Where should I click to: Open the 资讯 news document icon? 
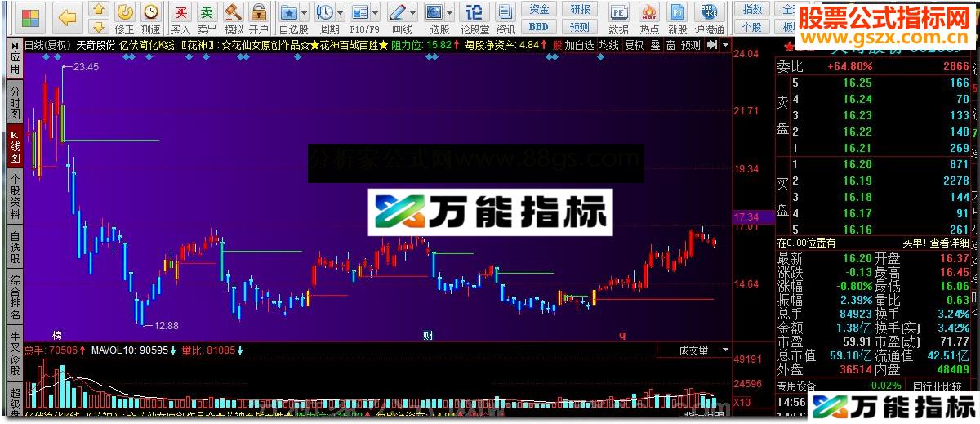point(506,18)
